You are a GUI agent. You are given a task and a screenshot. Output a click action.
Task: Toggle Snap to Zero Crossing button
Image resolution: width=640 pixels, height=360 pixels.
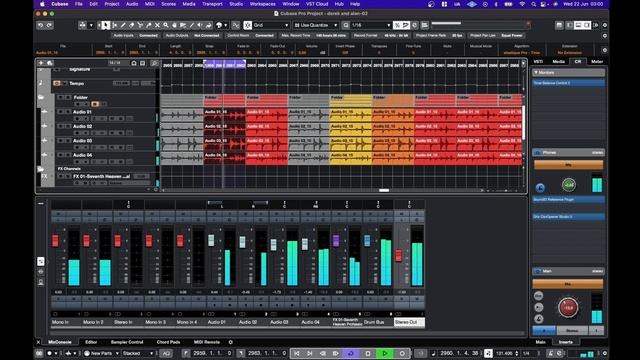pos(236,25)
